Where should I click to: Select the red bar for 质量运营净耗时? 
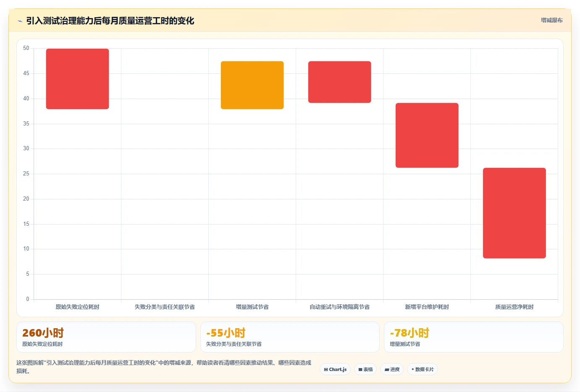tap(514, 213)
